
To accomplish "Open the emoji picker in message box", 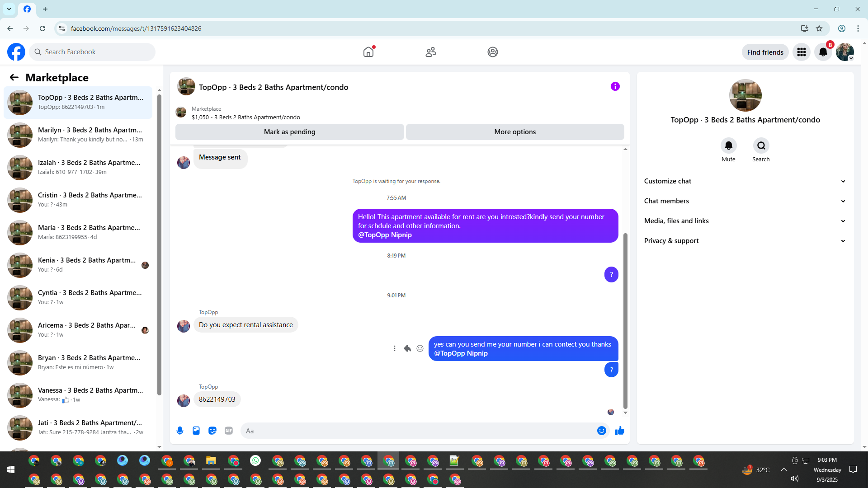I will [601, 431].
